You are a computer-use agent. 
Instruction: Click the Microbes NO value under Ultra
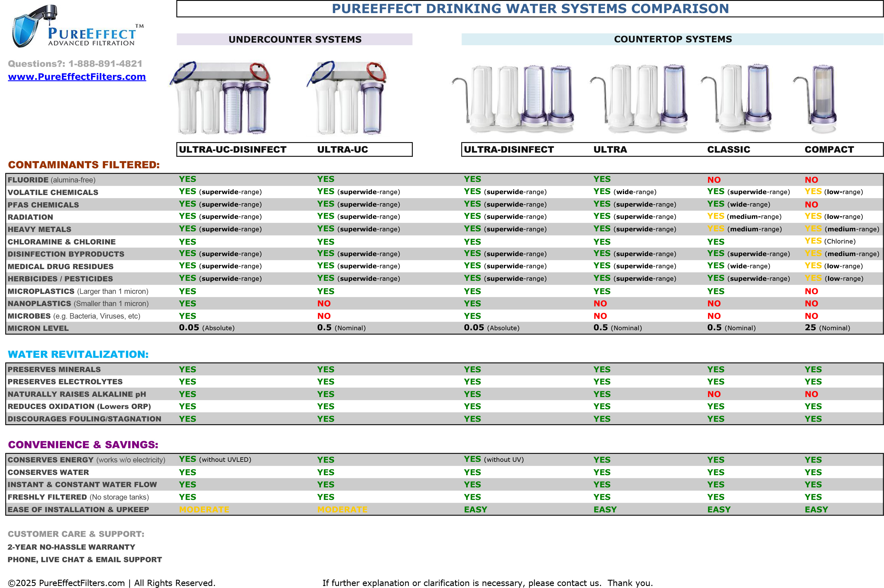coord(600,316)
